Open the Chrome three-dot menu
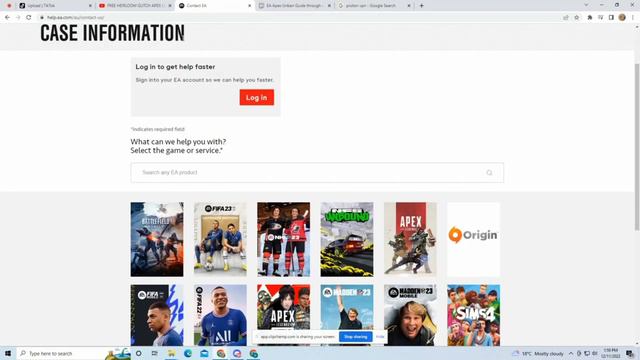This screenshot has width=640, height=360. (x=633, y=18)
